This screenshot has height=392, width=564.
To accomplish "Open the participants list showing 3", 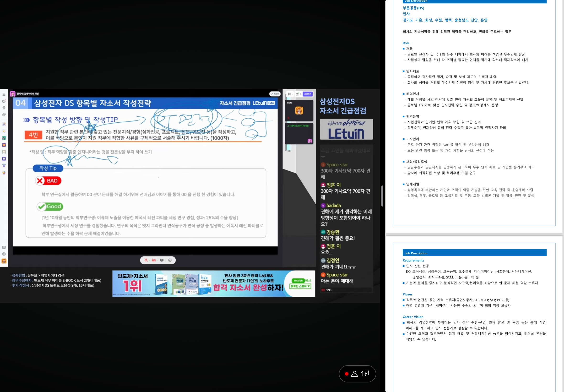I will point(298,94).
